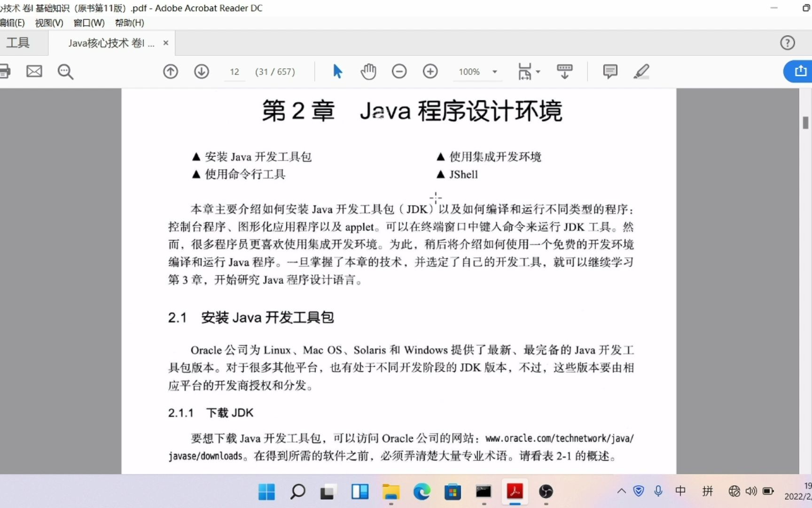The width and height of the screenshot is (812, 508).
Task: Open the volume speaker tray icon
Action: coord(751,491)
